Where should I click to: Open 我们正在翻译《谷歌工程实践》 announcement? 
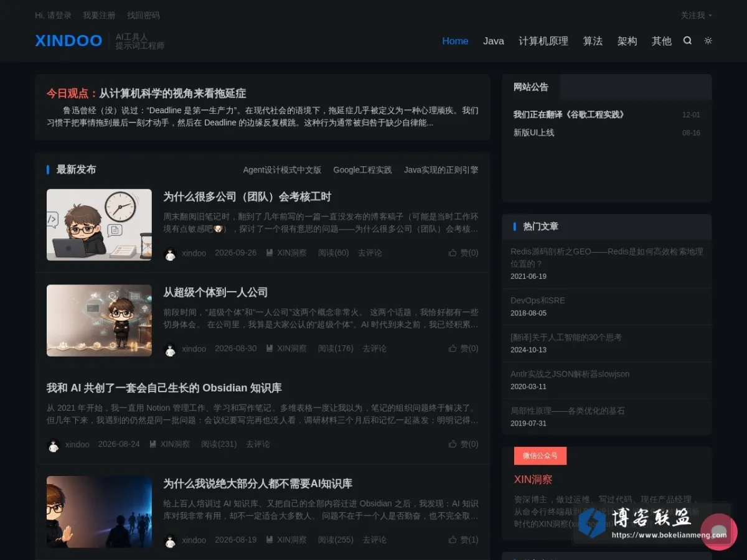pos(568,114)
